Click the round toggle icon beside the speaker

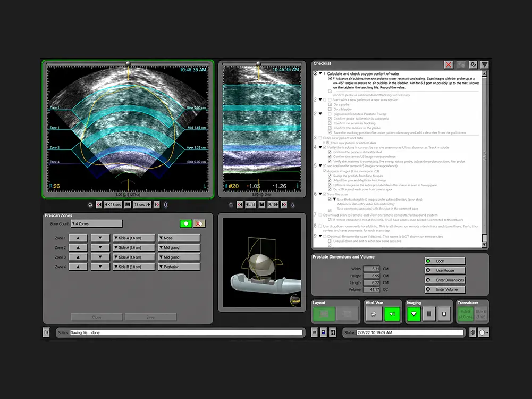[484, 333]
